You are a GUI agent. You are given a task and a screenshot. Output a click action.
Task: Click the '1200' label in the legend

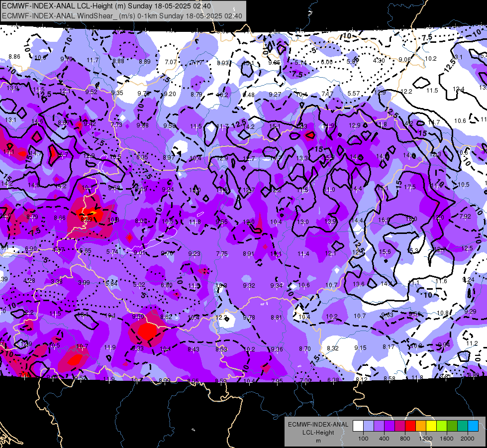point(425,439)
